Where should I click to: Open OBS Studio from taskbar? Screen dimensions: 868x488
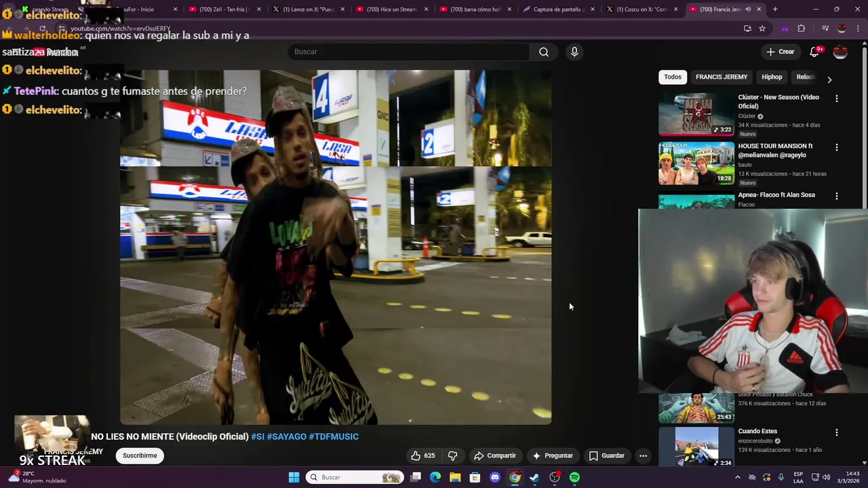tap(555, 478)
